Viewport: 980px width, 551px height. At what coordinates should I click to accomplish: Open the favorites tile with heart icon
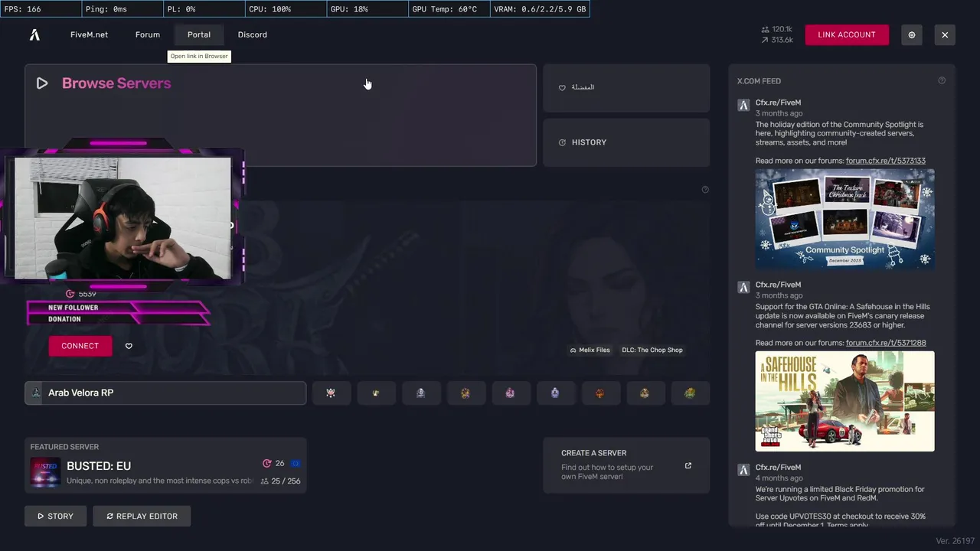626,88
